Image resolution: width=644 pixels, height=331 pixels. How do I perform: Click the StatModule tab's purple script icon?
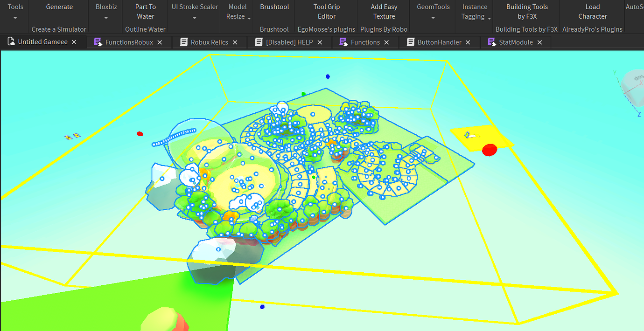click(x=491, y=42)
